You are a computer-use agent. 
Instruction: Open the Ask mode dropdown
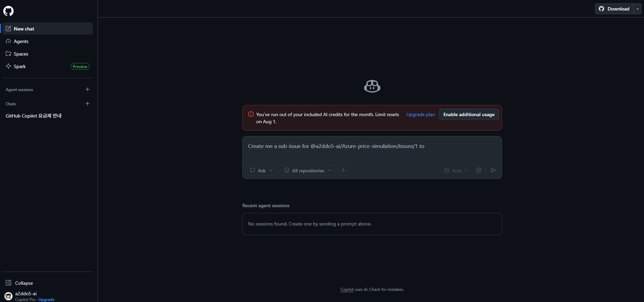point(261,170)
